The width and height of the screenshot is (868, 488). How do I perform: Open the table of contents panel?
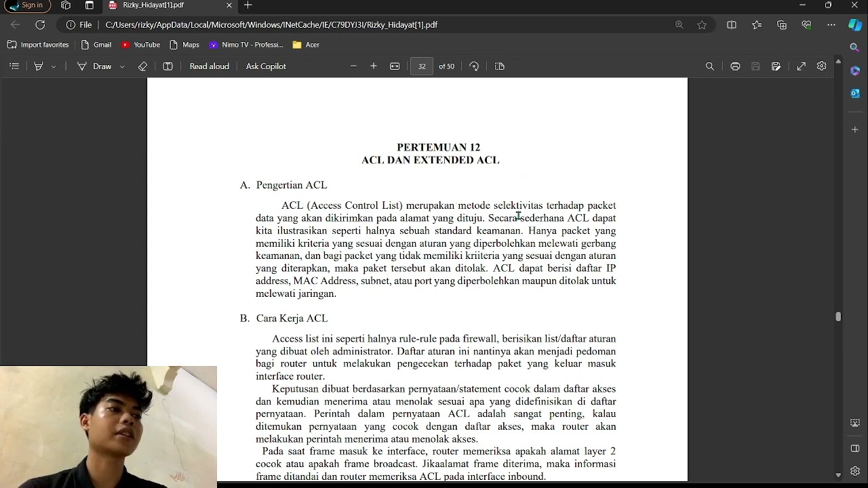point(14,66)
